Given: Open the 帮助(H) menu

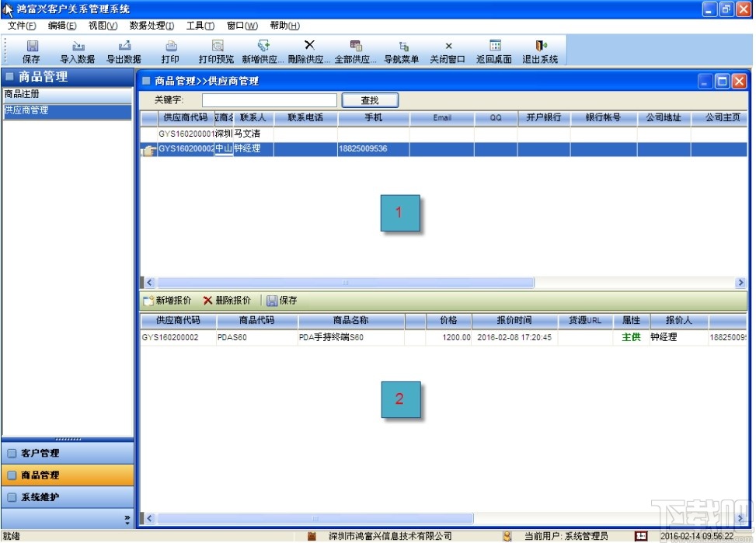Looking at the screenshot, I should click(284, 26).
